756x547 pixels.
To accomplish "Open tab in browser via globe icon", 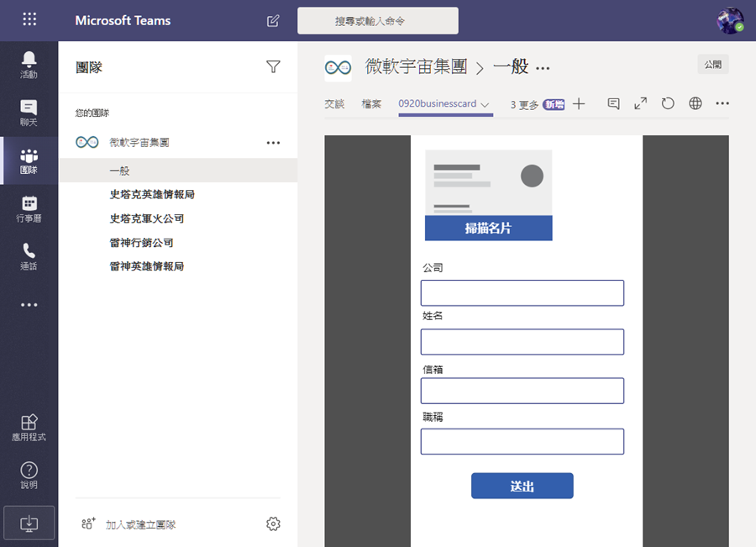I will point(696,103).
